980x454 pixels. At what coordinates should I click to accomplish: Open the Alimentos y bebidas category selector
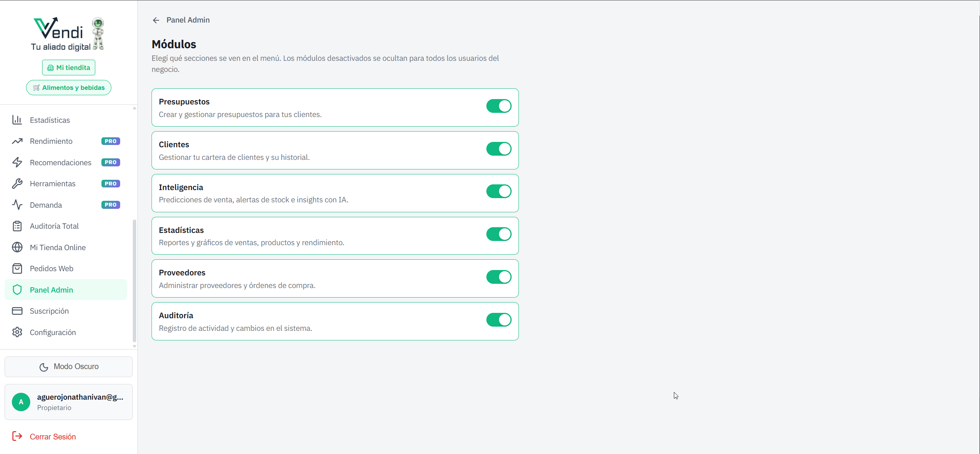click(x=68, y=87)
